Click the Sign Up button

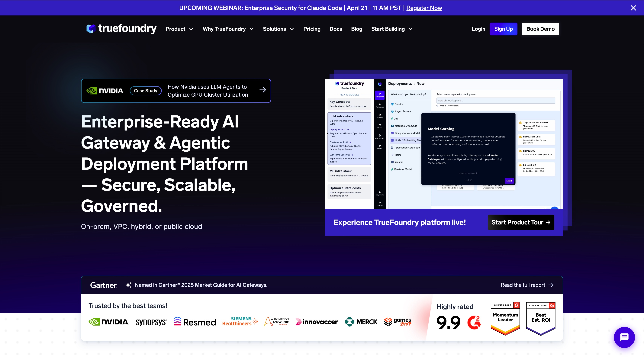tap(503, 29)
